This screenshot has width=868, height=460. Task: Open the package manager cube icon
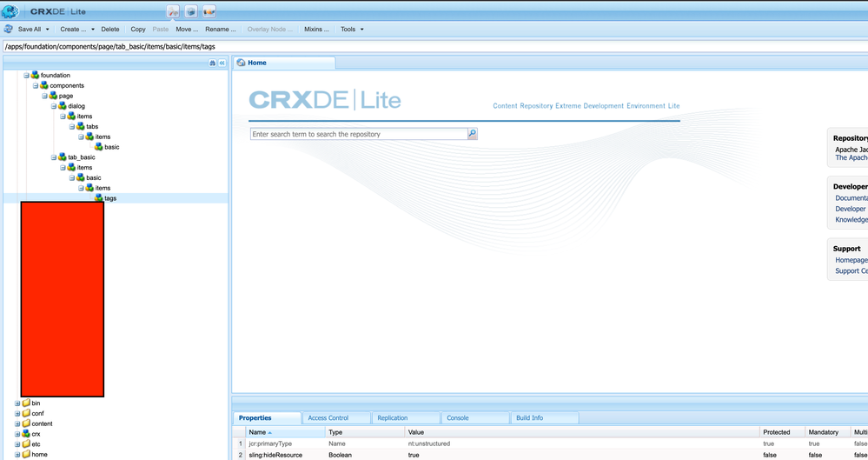click(191, 11)
